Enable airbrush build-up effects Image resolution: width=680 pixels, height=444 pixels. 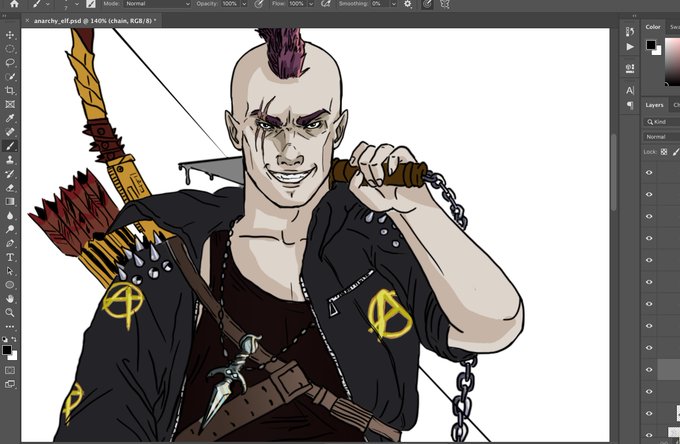point(325,4)
